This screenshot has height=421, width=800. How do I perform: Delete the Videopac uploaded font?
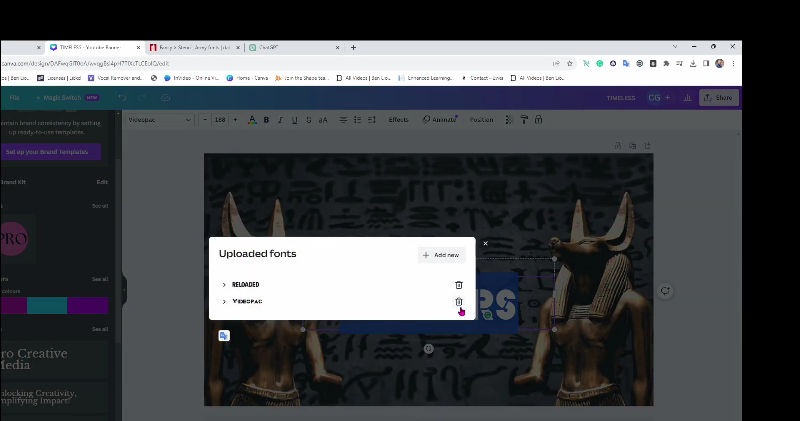(x=459, y=302)
